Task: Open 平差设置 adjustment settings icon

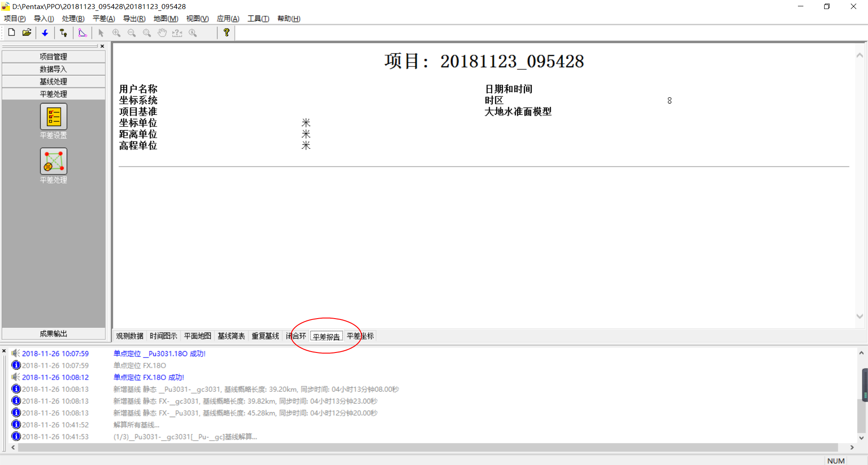Action: 53,117
